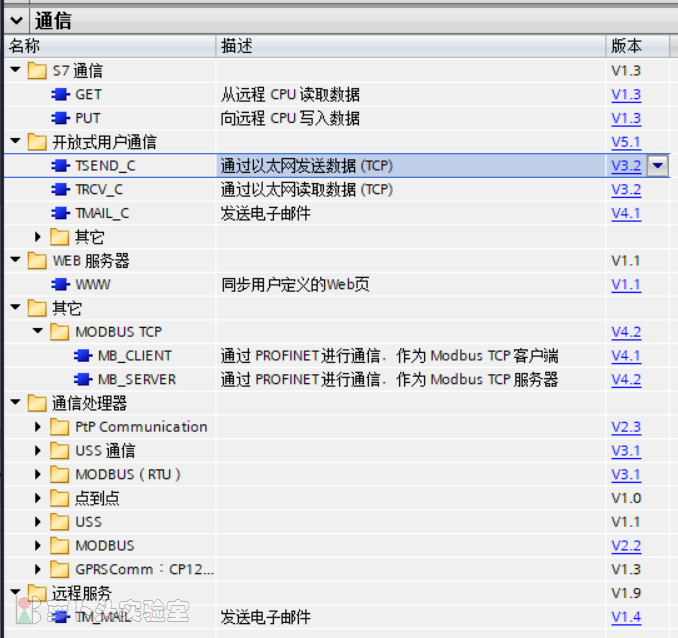Open the V1.1 link for WWW
This screenshot has width=678, height=638.
point(626,285)
